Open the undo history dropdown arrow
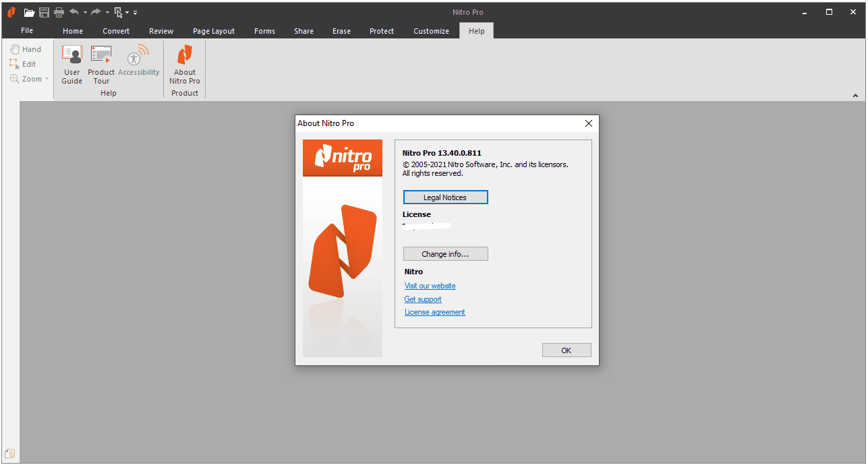Image resolution: width=868 pixels, height=465 pixels. tap(85, 13)
